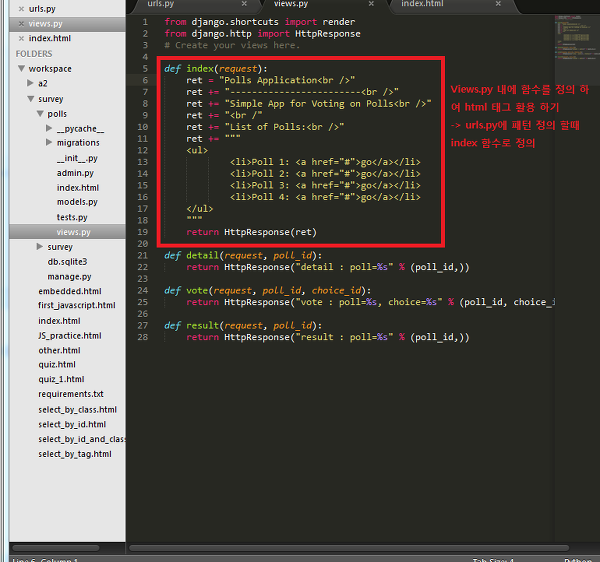Switch to the index.html tab
Viewport: 600px width, 562px height.
point(422,3)
